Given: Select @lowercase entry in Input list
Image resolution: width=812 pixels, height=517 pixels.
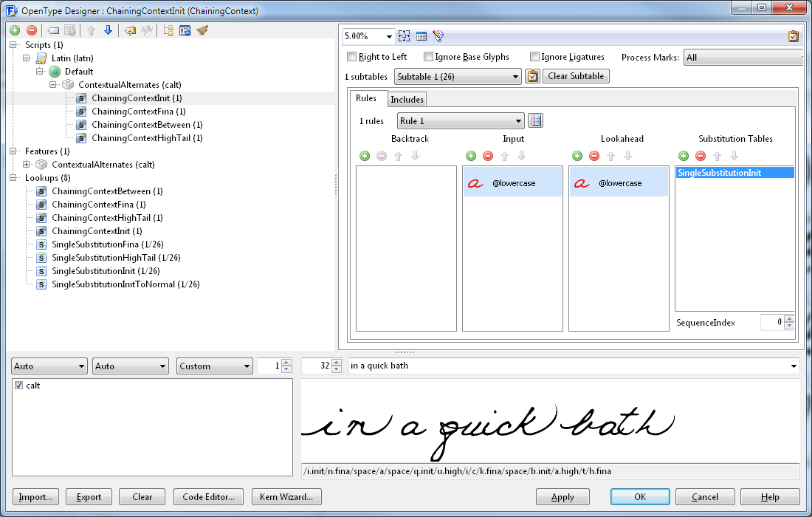Looking at the screenshot, I should 513,182.
